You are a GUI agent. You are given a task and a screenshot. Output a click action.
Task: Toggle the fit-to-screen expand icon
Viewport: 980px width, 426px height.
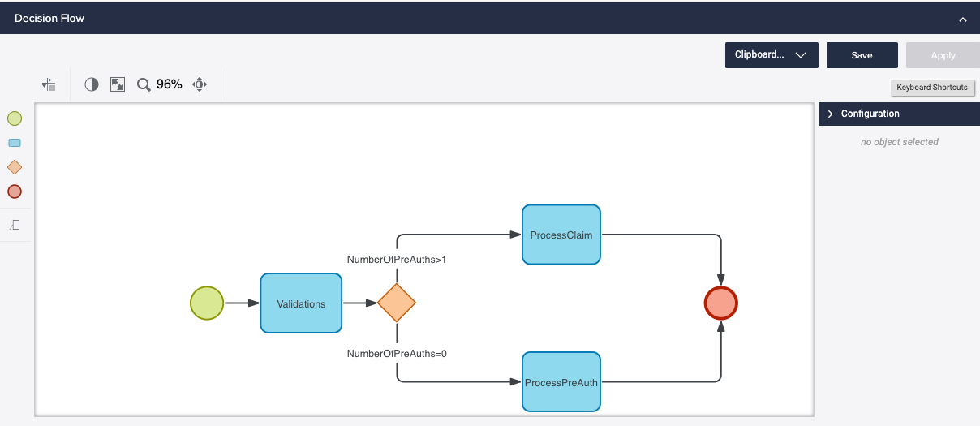(118, 84)
